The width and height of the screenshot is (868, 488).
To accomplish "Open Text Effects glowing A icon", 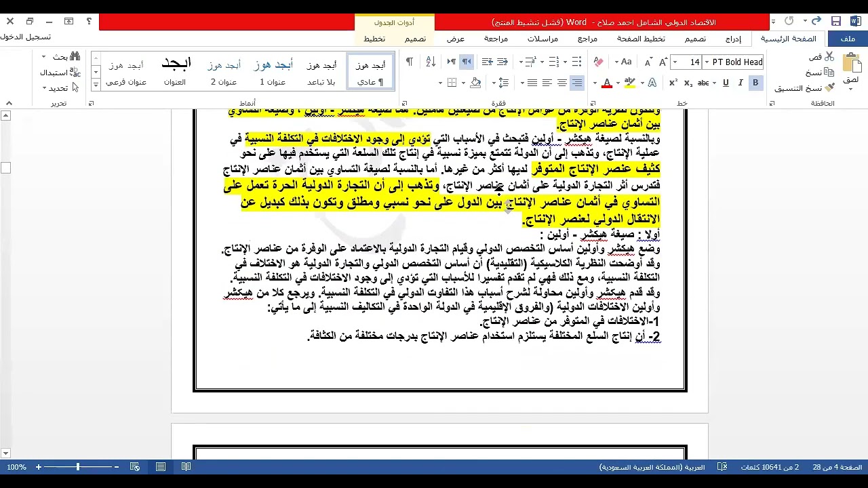I will [652, 83].
